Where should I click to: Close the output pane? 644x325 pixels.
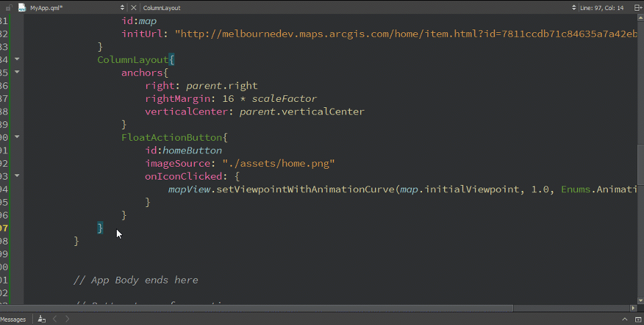(x=638, y=319)
